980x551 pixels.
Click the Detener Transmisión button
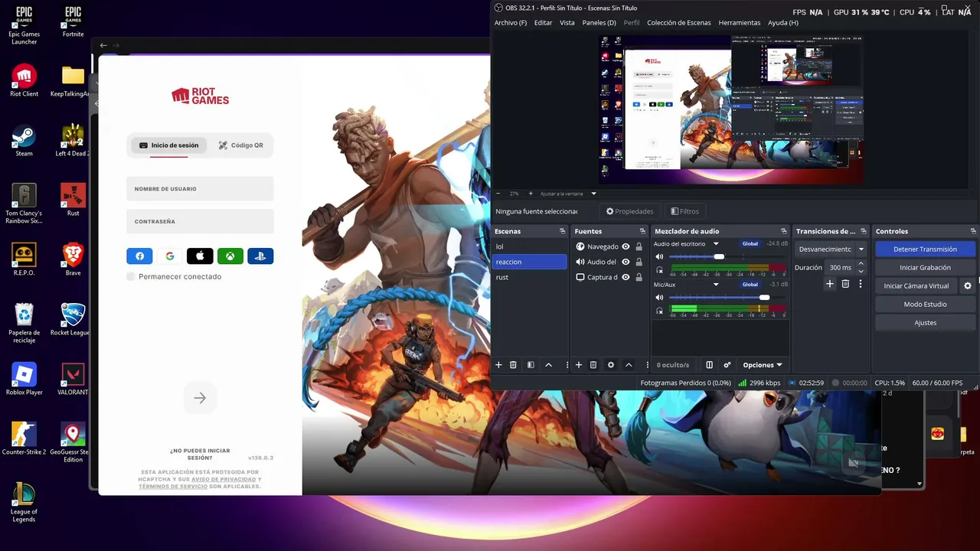(925, 249)
